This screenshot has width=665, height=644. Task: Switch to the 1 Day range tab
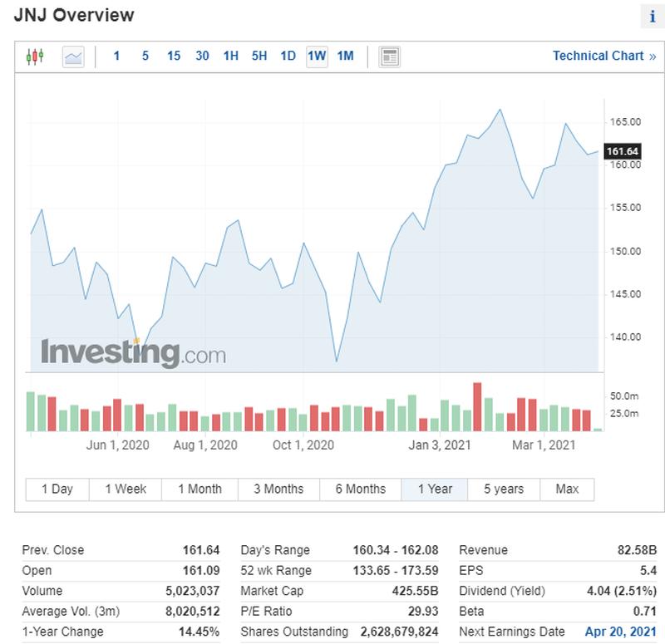click(x=57, y=489)
